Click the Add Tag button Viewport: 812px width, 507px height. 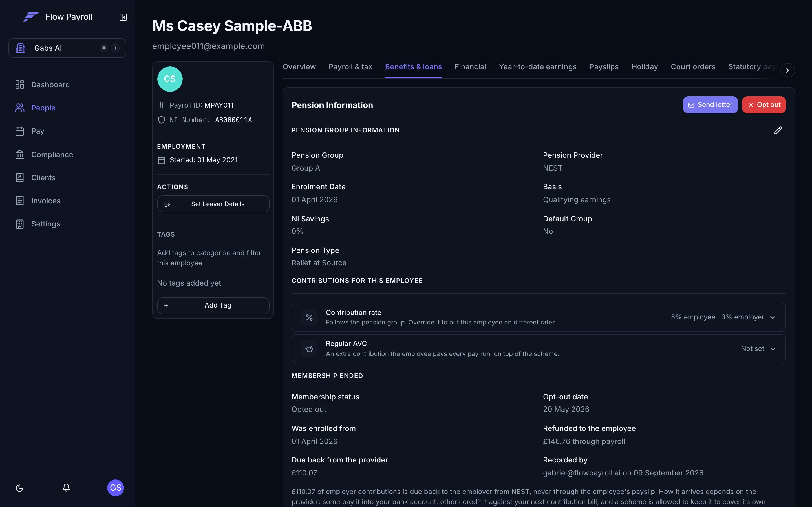[x=213, y=306]
